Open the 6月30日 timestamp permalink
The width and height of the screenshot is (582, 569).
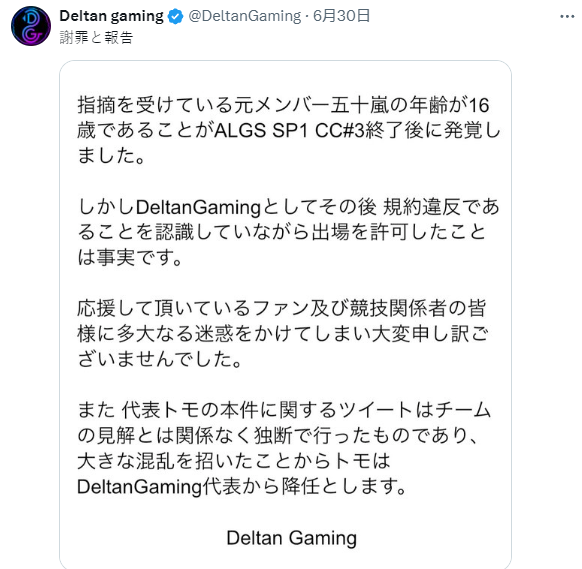pos(341,16)
